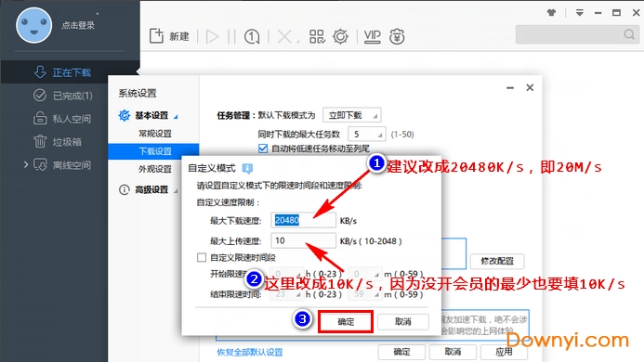Click the 自定义模式 info icon
The width and height of the screenshot is (644, 362).
click(x=247, y=168)
